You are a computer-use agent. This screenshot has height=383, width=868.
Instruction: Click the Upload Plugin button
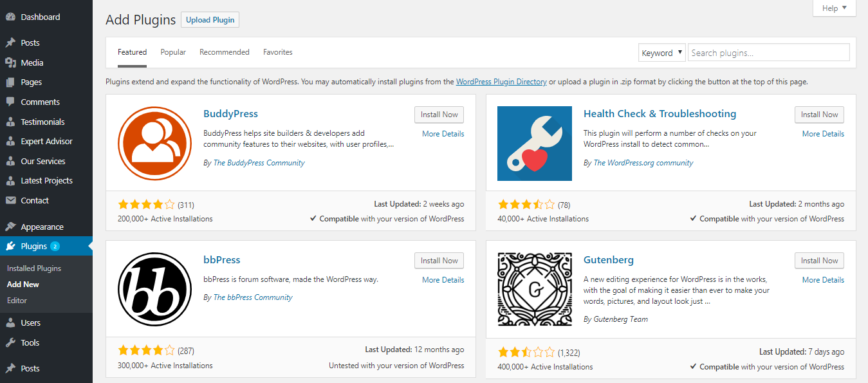[x=210, y=20]
